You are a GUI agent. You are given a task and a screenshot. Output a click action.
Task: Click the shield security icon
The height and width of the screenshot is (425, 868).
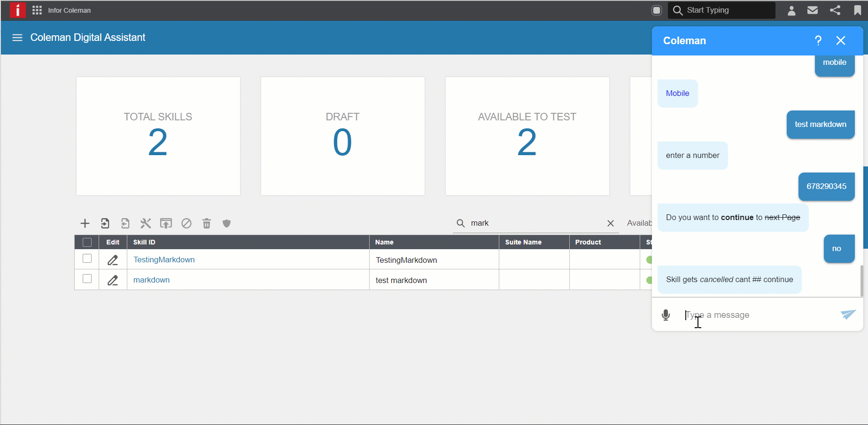pos(227,223)
